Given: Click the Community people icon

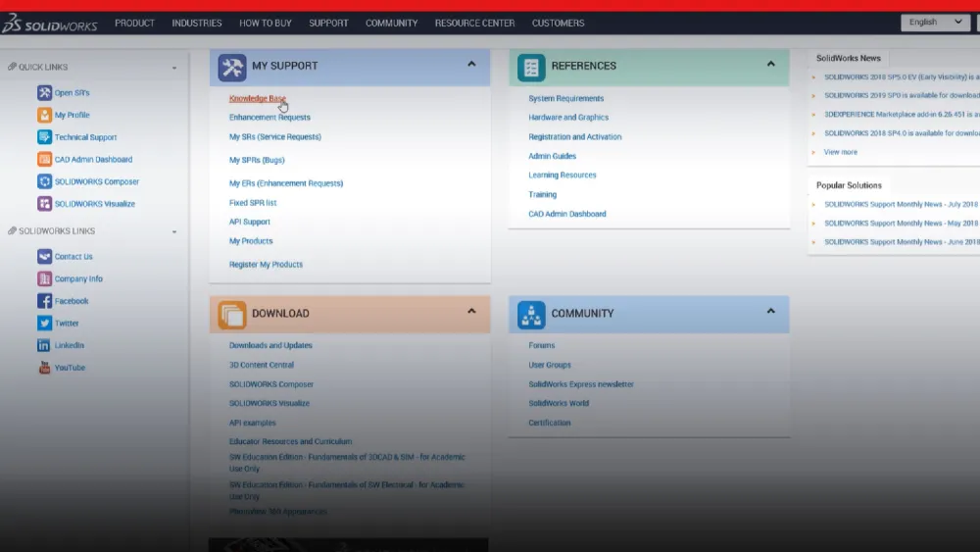Looking at the screenshot, I should coord(531,315).
